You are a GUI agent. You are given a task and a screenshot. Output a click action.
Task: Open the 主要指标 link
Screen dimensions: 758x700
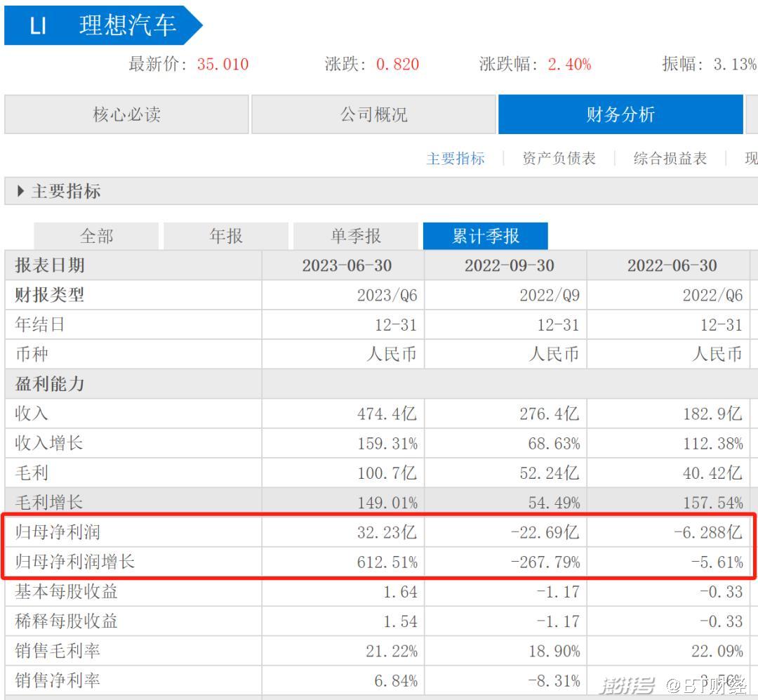click(456, 158)
